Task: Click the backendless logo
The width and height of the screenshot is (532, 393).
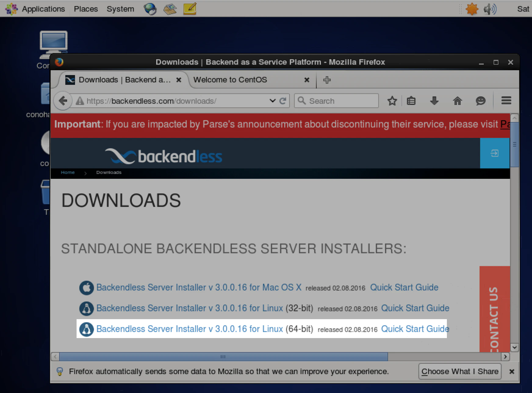Action: [x=164, y=156]
